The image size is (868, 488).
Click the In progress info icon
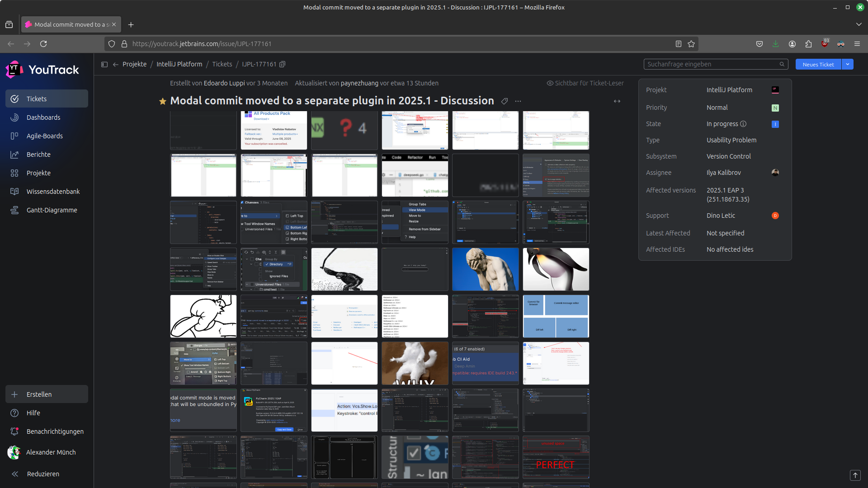(743, 124)
